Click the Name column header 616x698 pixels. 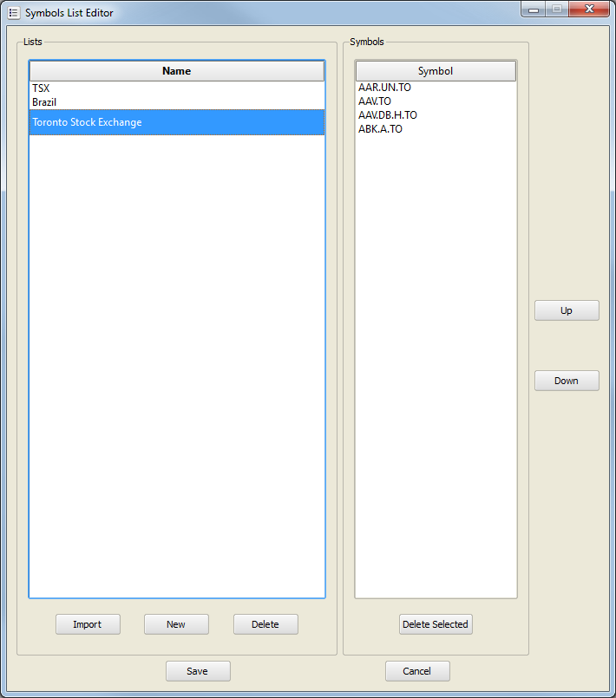coord(176,71)
